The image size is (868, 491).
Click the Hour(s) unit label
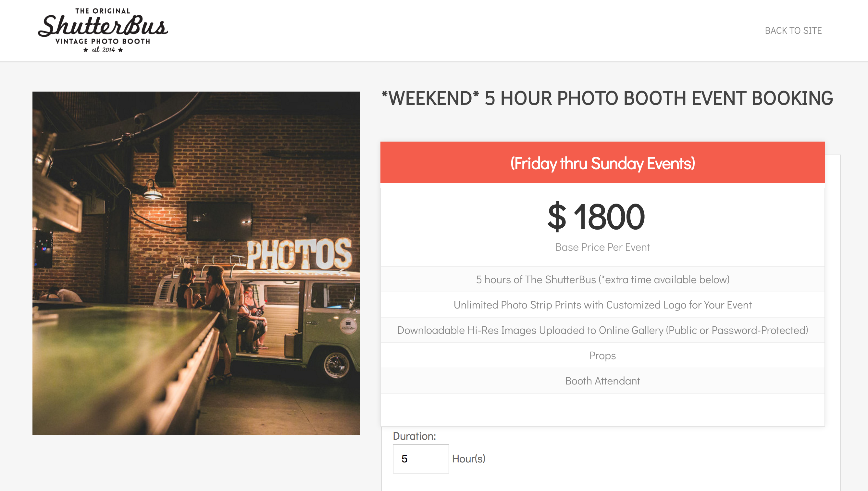468,459
